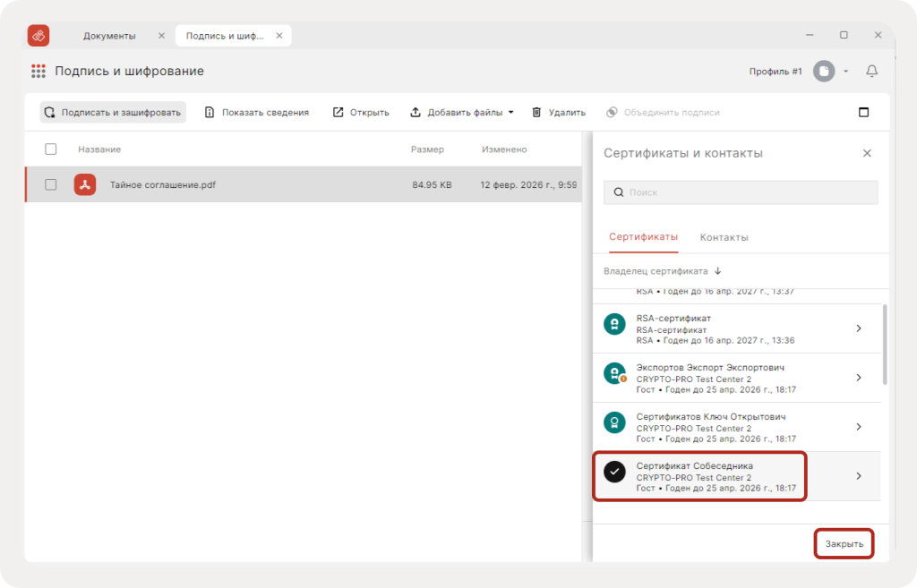This screenshot has height=588, width=917.
Task: Sort by the Изменено column header
Action: point(504,149)
